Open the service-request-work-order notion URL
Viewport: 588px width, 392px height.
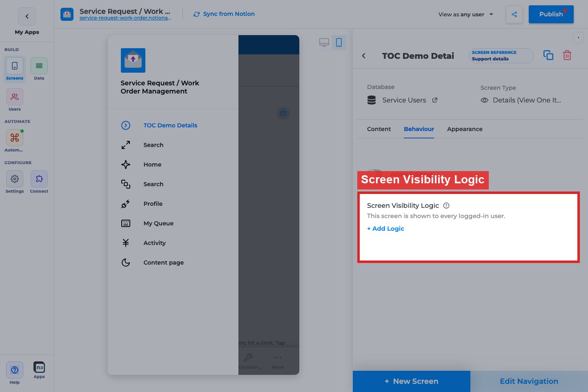coord(125,18)
